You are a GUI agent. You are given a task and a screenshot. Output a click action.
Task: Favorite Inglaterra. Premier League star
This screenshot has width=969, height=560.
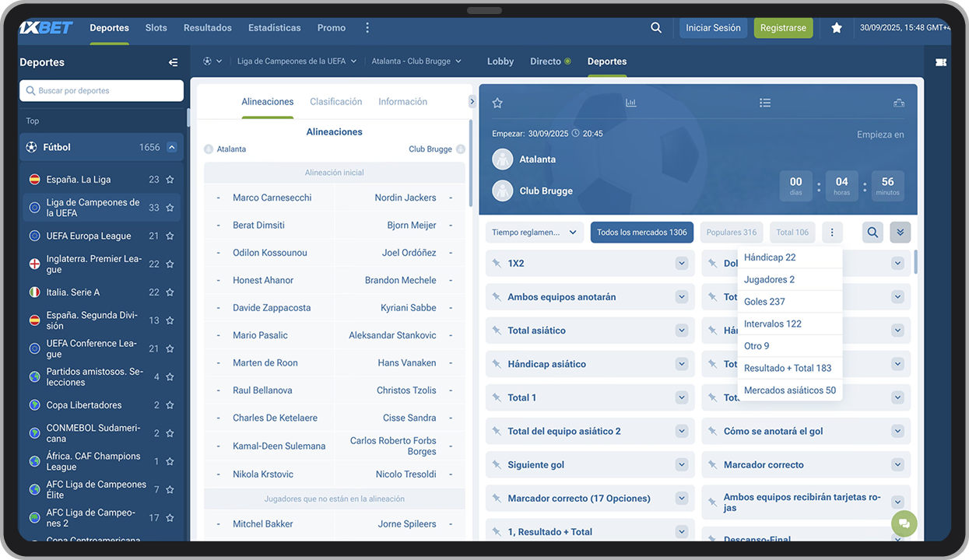click(x=170, y=264)
